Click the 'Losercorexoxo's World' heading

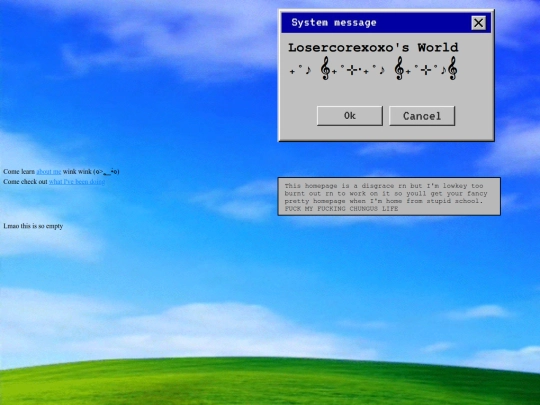[373, 48]
